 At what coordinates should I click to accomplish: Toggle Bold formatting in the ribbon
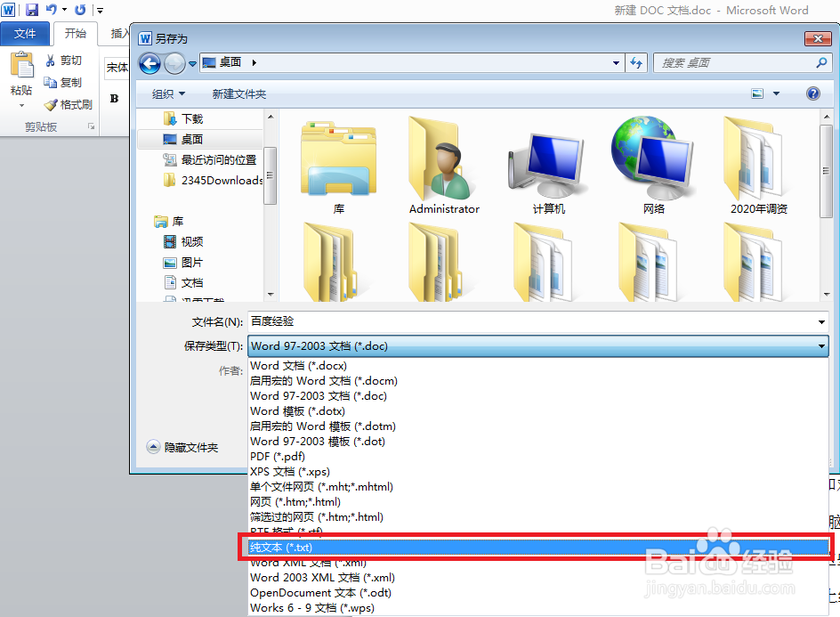114,99
